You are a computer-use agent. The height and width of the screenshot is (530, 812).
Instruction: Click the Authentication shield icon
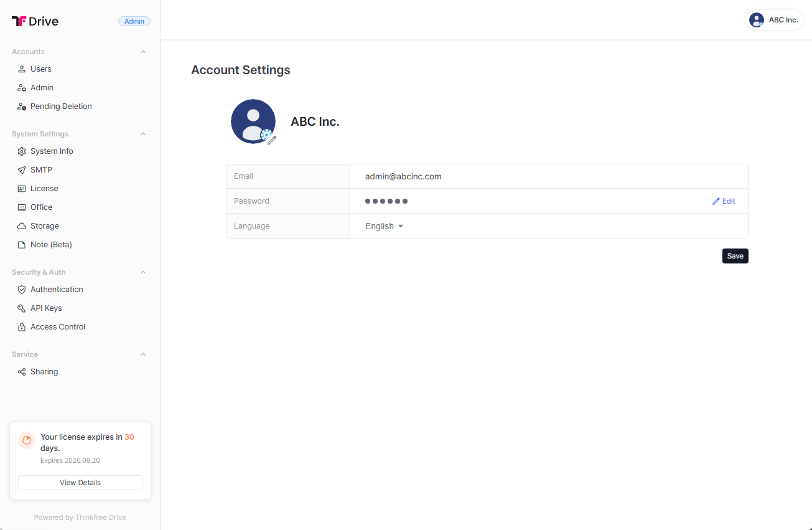22,290
